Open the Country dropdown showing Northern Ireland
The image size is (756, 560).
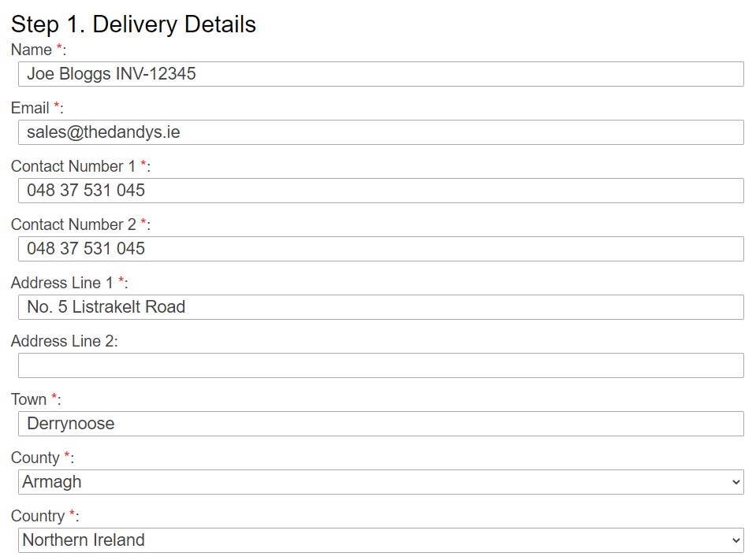(x=381, y=540)
